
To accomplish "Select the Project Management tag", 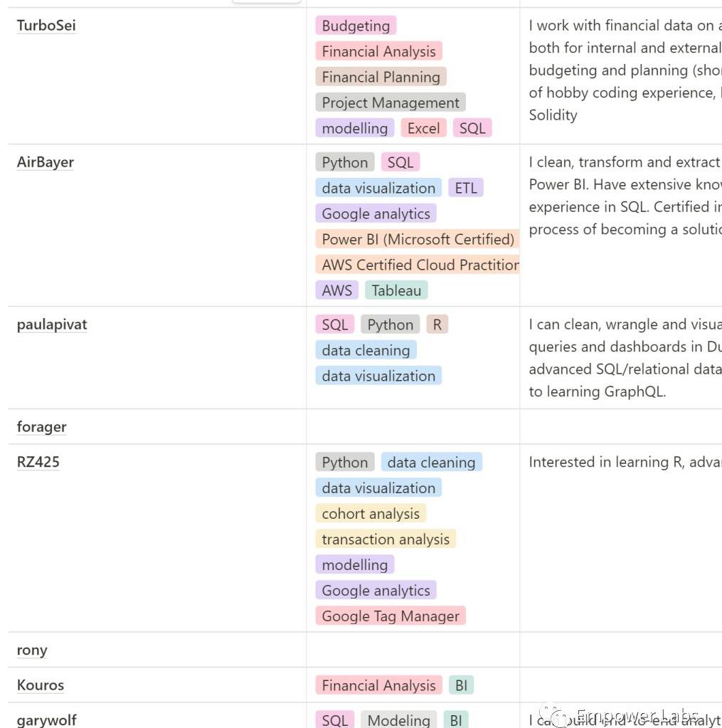I will point(391,102).
